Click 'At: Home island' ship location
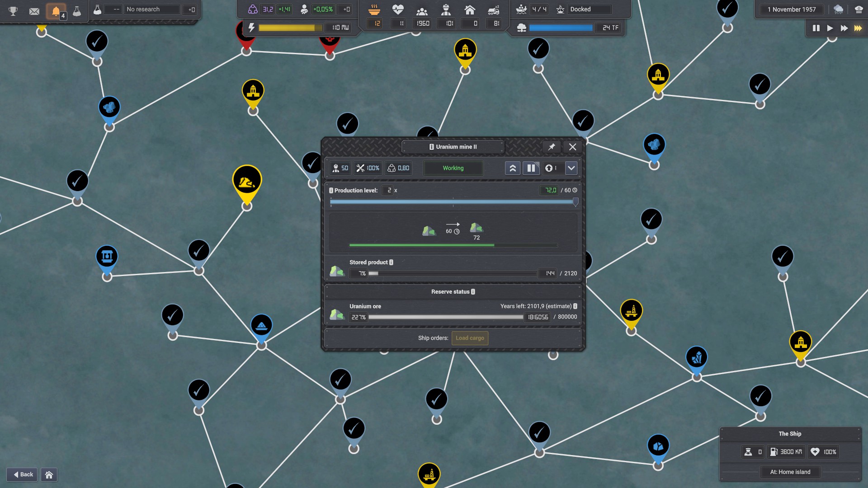This screenshot has width=868, height=488. tap(790, 472)
